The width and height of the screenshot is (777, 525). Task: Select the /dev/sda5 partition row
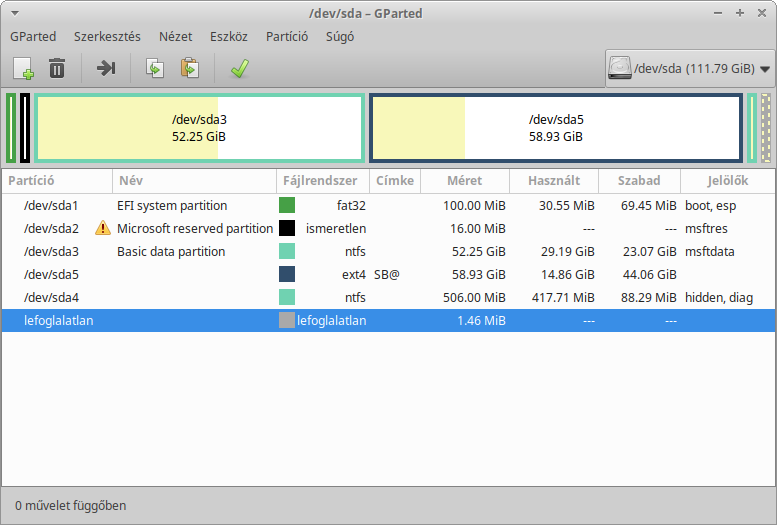click(388, 274)
